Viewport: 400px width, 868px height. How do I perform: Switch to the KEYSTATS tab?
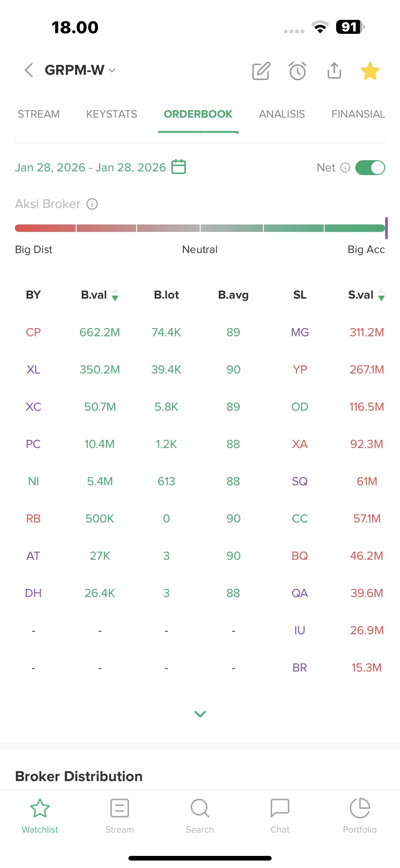(x=111, y=114)
